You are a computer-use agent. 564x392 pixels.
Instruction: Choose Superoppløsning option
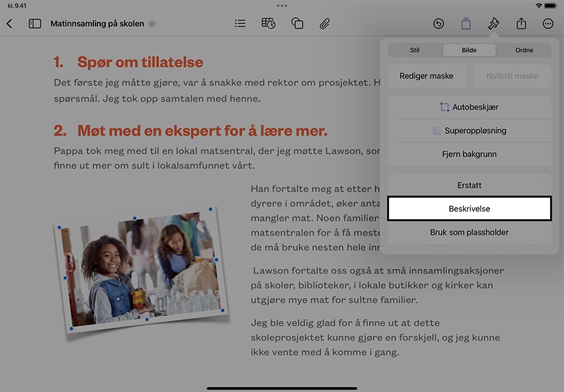coord(469,131)
